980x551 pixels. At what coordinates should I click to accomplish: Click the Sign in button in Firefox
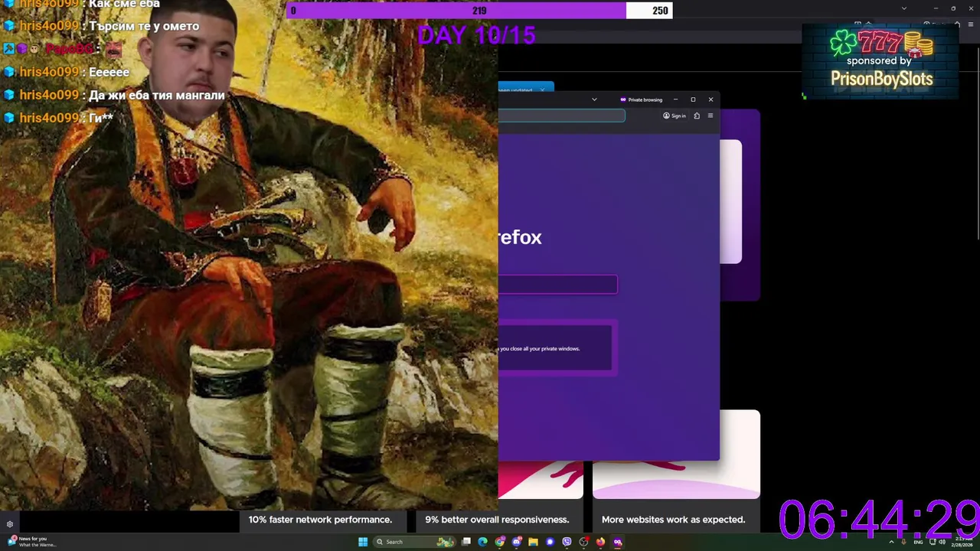(675, 116)
